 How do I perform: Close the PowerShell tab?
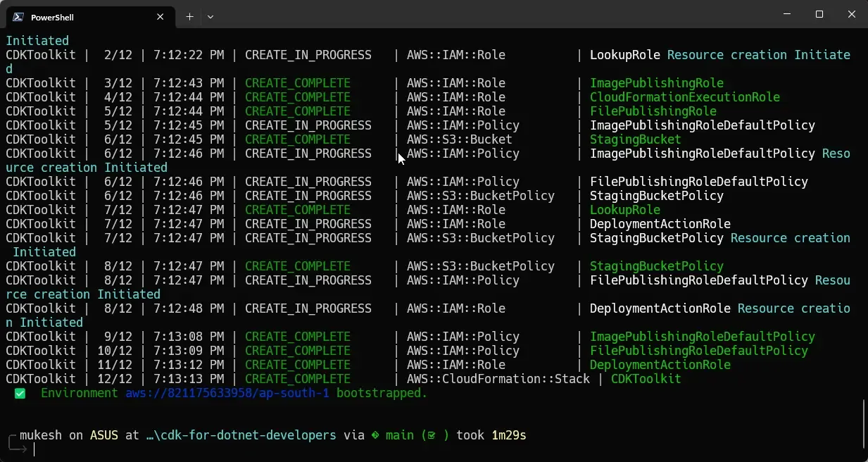pos(160,16)
